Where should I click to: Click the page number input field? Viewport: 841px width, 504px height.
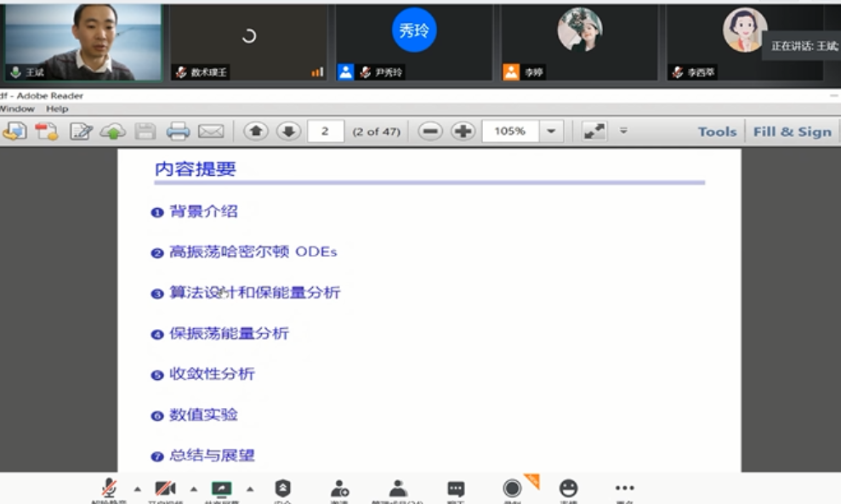[326, 131]
